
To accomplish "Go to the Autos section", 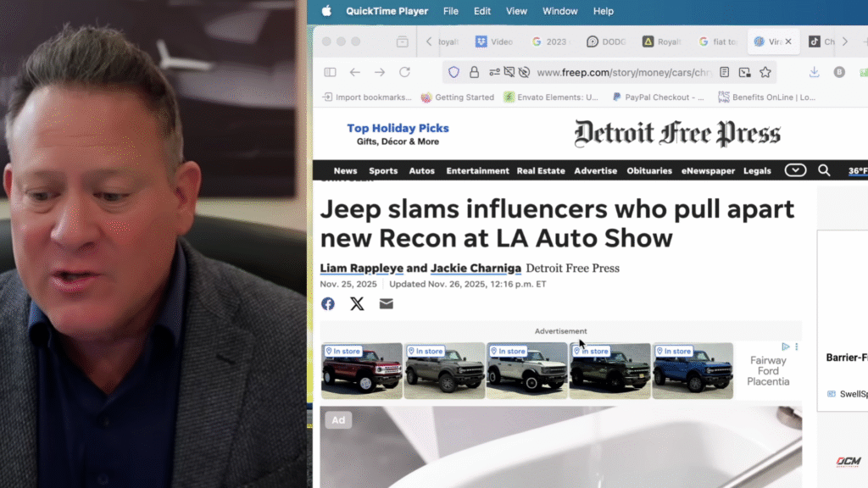I will coord(421,171).
